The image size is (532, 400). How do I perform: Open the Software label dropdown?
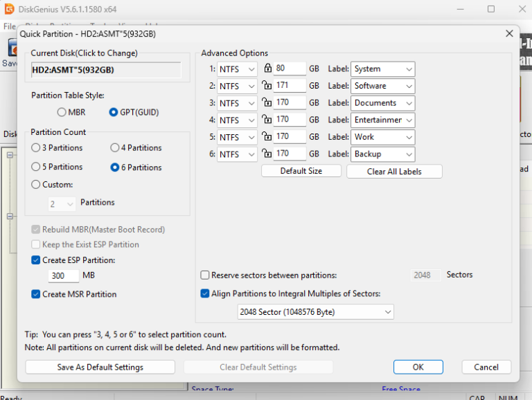(x=382, y=86)
